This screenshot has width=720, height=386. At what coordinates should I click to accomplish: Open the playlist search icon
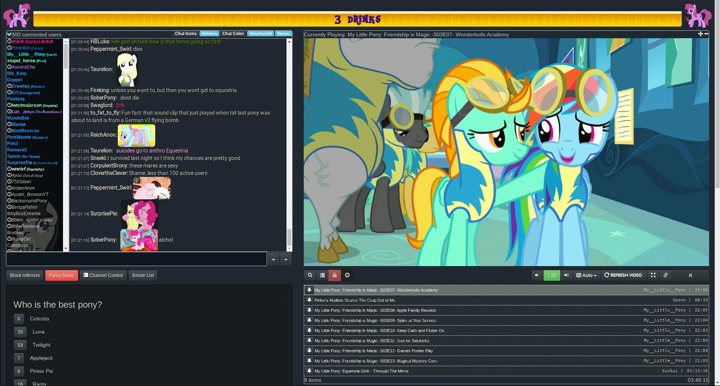point(310,275)
